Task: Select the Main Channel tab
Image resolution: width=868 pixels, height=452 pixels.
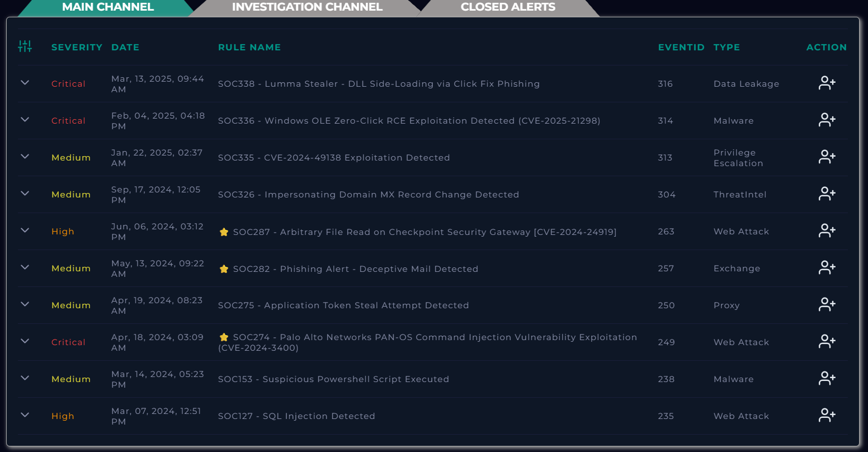Action: [x=107, y=7]
